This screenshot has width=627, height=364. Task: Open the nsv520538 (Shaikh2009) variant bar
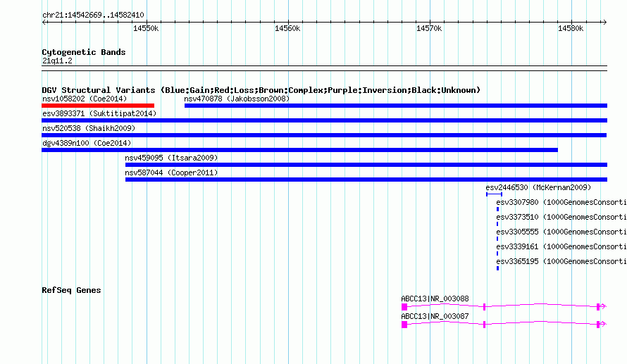(x=324, y=135)
